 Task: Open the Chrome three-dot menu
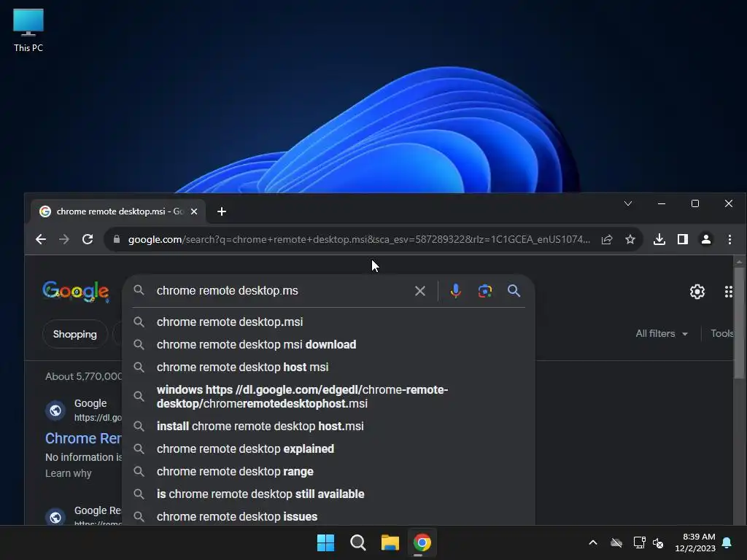click(729, 239)
